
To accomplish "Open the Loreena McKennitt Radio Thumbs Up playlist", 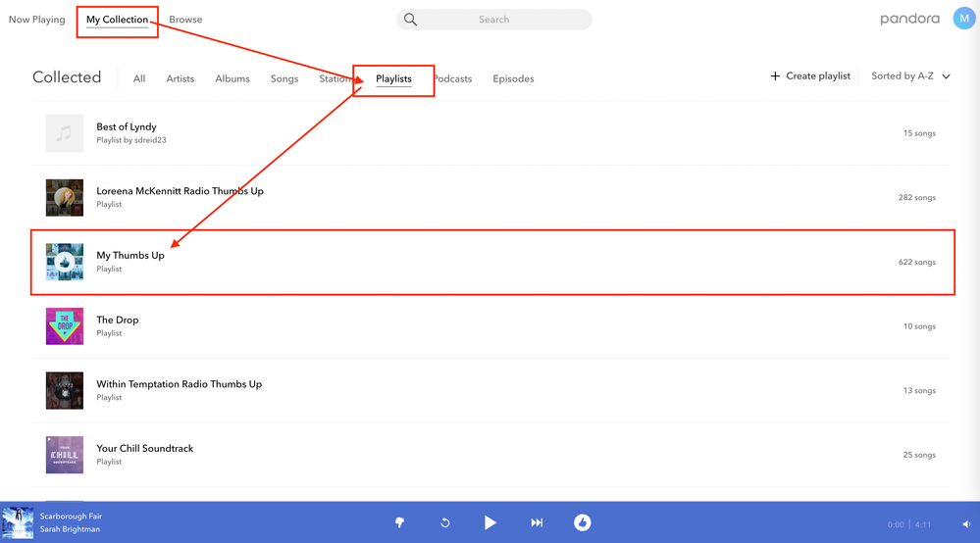I will 180,191.
